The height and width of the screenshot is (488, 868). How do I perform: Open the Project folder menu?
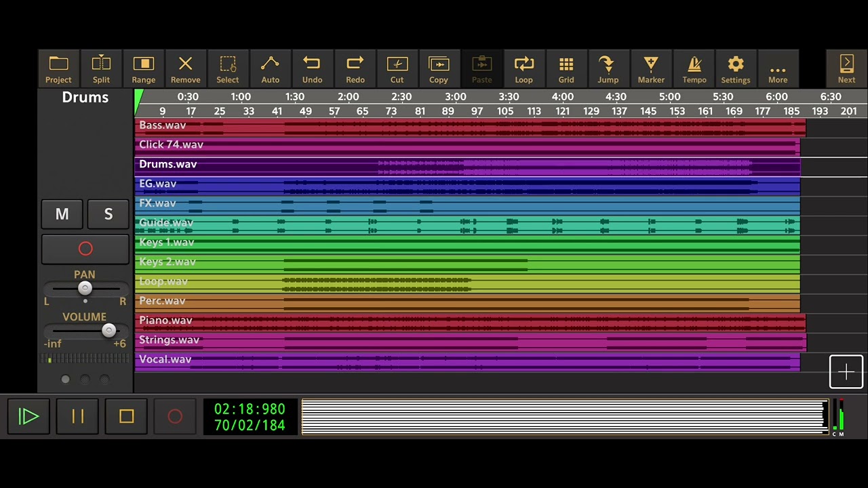pyautogui.click(x=58, y=69)
